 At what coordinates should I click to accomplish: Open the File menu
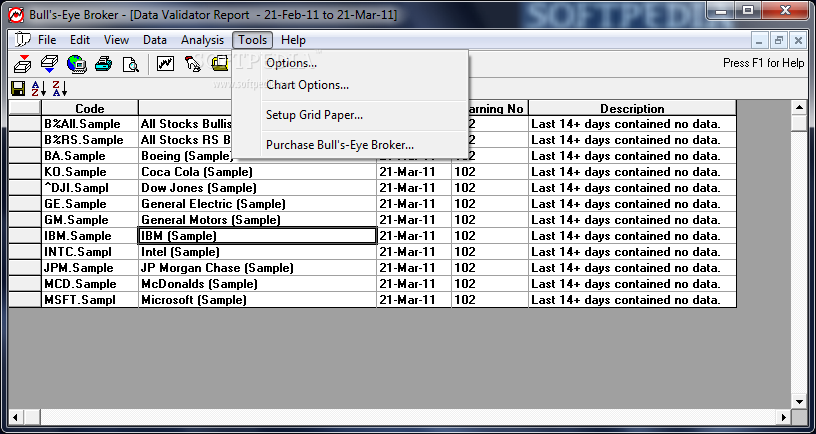(47, 40)
